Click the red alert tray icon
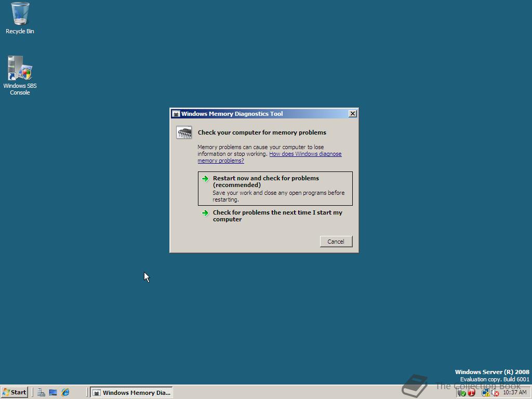The height and width of the screenshot is (399, 532). click(471, 393)
